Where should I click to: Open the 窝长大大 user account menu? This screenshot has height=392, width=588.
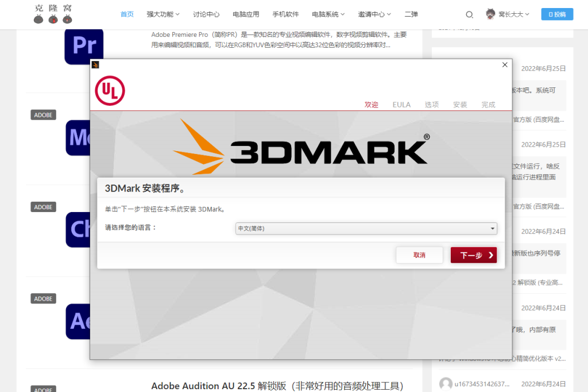[514, 14]
